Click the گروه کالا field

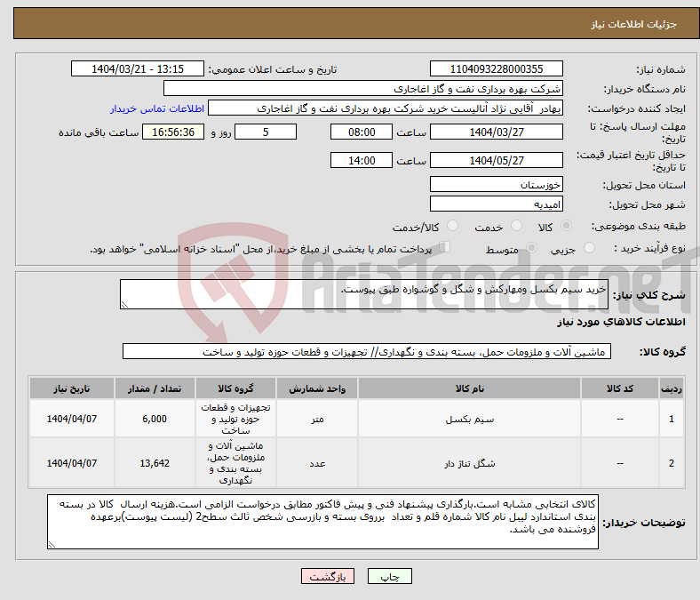(367, 351)
